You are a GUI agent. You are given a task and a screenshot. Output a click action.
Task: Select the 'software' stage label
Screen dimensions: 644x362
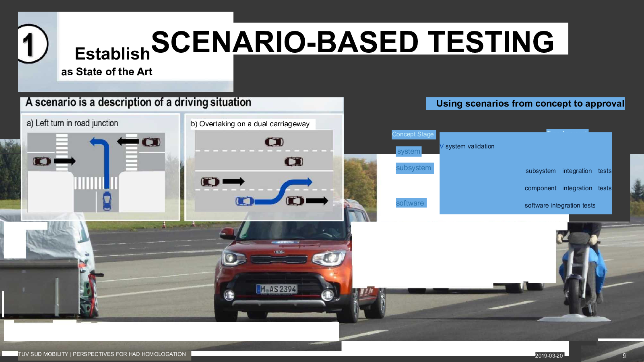(410, 203)
